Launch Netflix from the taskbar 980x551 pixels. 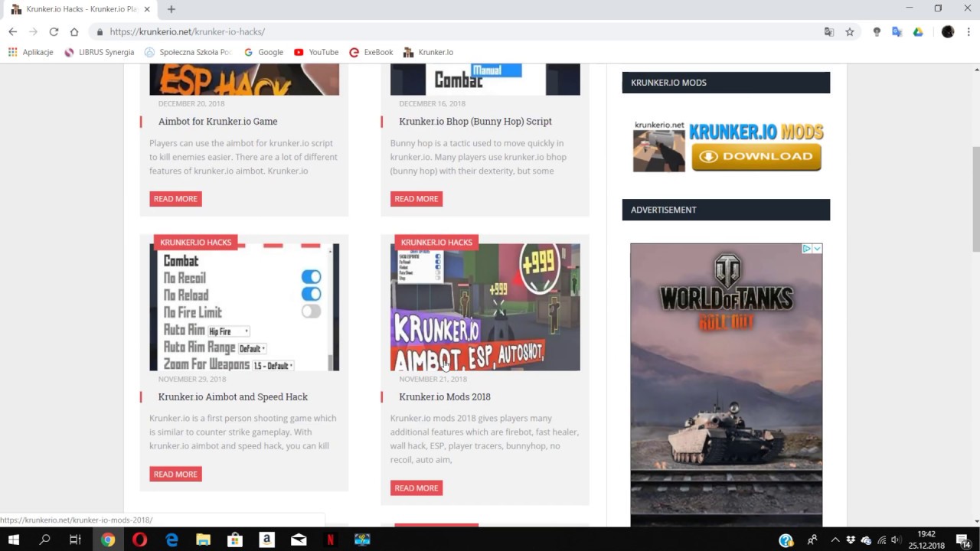point(330,540)
